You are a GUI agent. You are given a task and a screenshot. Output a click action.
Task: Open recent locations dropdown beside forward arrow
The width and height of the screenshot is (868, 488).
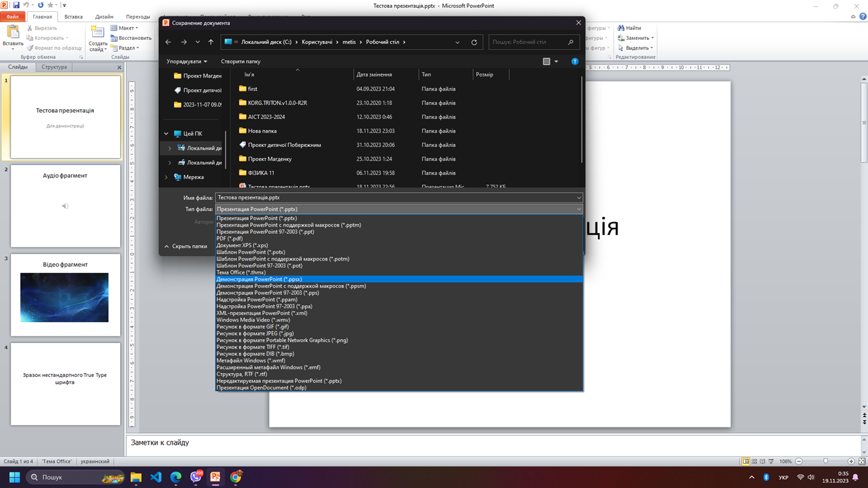(197, 42)
